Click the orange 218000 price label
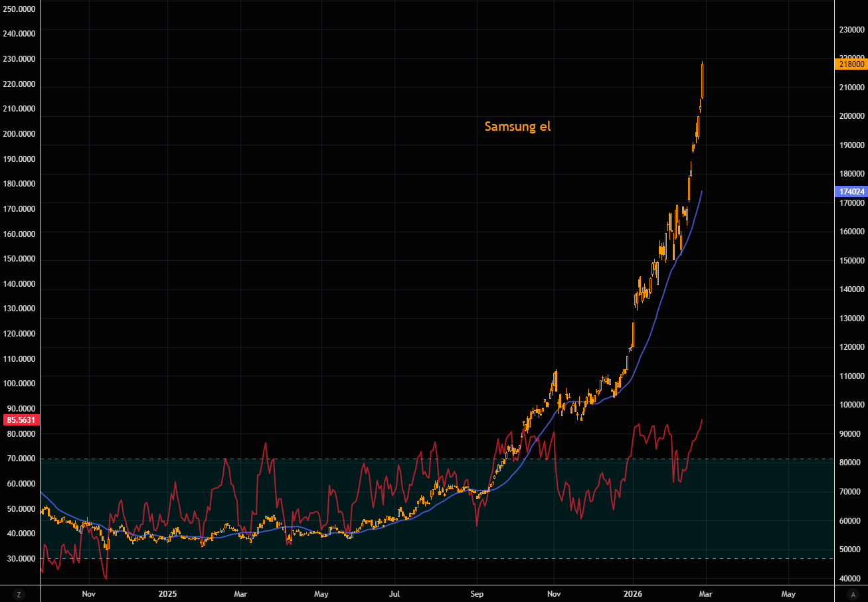This screenshot has width=868, height=602. (x=850, y=64)
